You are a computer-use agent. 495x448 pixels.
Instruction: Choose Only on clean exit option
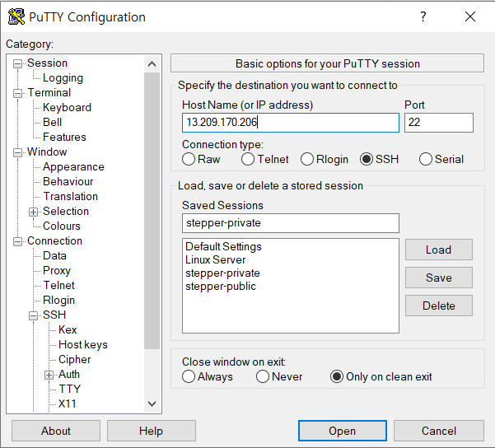(x=381, y=376)
